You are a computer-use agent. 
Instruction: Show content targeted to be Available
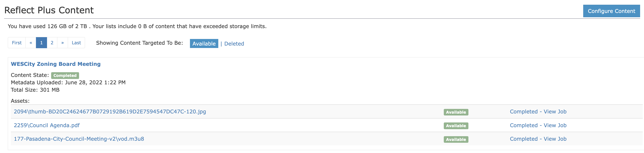(204, 44)
